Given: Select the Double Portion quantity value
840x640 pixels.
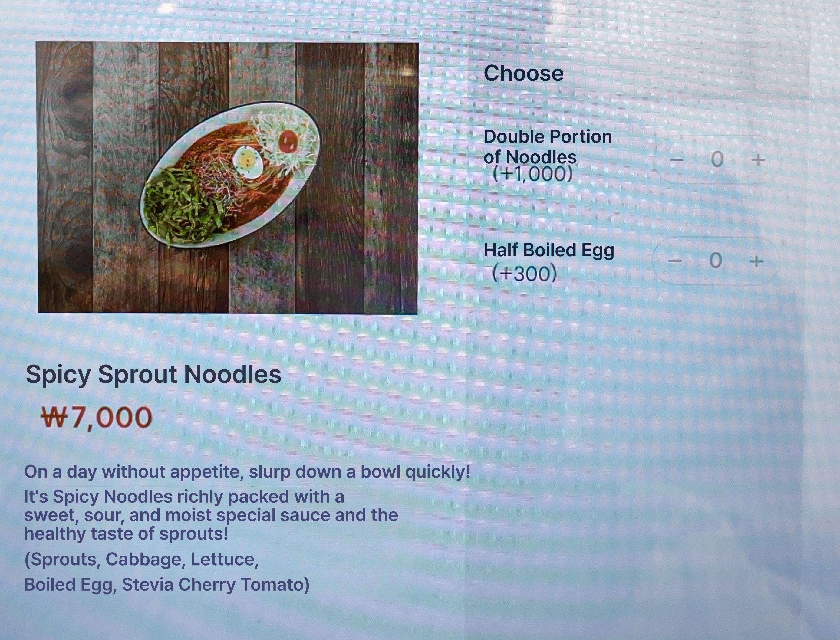Looking at the screenshot, I should [717, 159].
